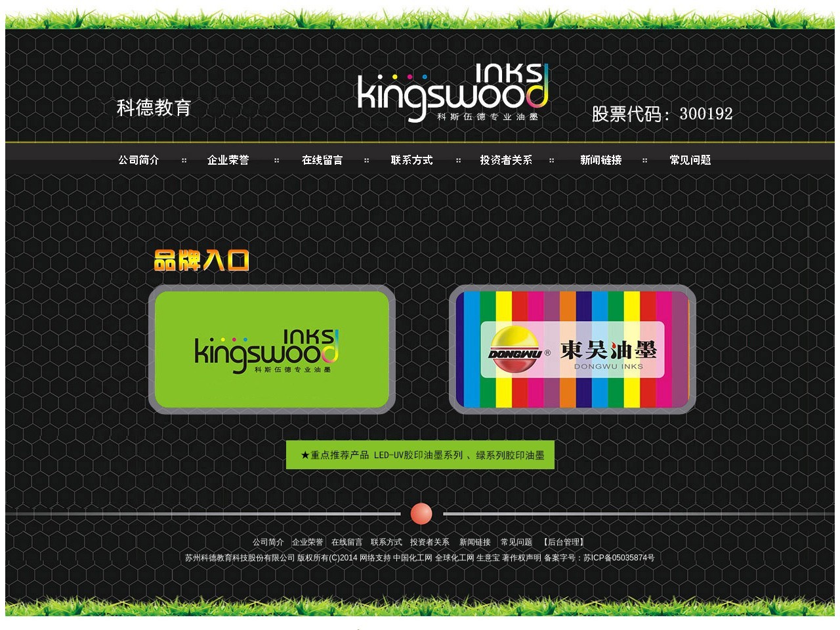Click footer link 公司简介
This screenshot has width=840, height=630.
pos(268,542)
